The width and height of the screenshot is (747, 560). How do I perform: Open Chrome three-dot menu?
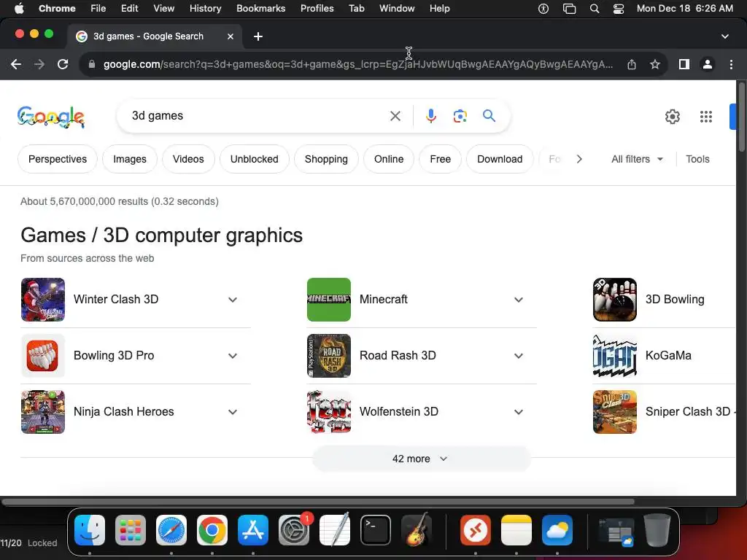(731, 64)
